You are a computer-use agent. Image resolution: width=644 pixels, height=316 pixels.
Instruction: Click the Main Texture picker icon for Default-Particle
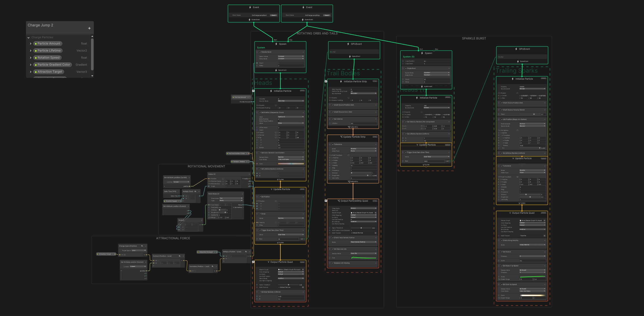[375, 233]
